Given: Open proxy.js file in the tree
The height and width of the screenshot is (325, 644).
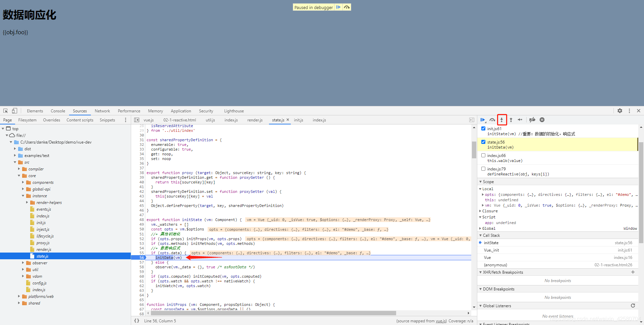Looking at the screenshot, I should point(43,243).
